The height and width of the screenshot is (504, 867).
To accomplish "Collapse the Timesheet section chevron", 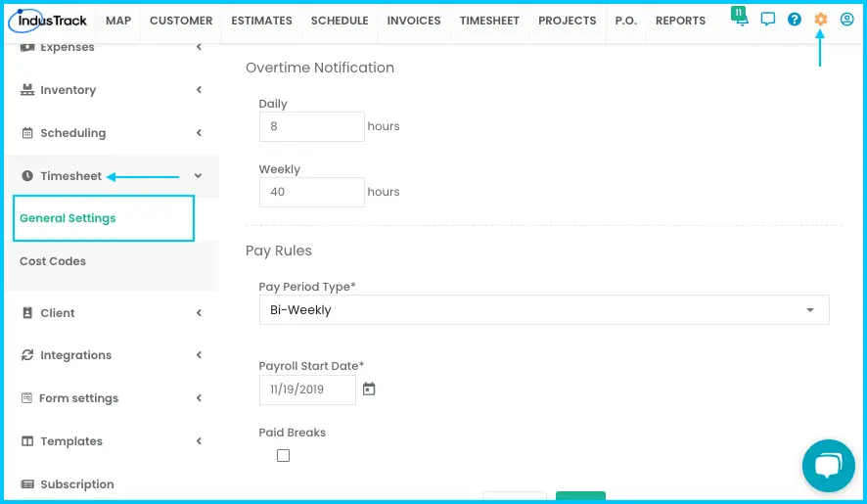I will tap(198, 176).
